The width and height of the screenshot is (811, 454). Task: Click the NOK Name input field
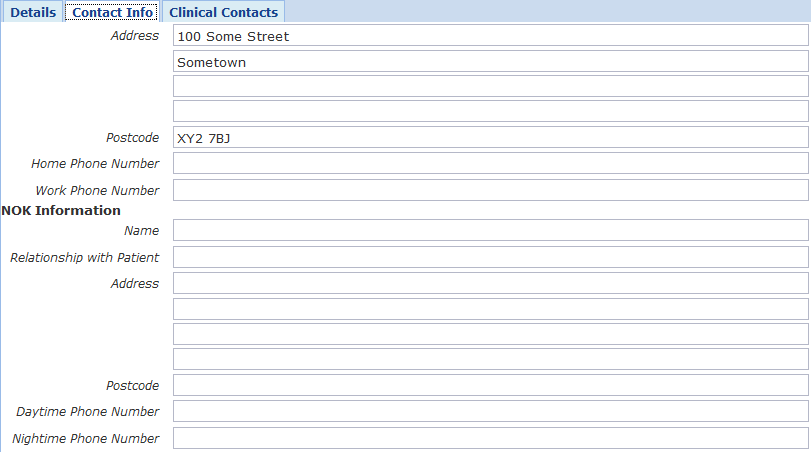490,231
